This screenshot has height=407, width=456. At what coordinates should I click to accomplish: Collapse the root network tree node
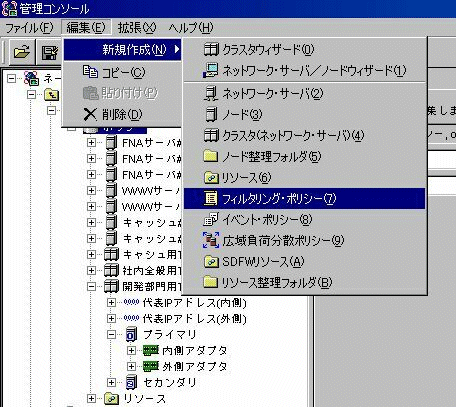[12, 79]
